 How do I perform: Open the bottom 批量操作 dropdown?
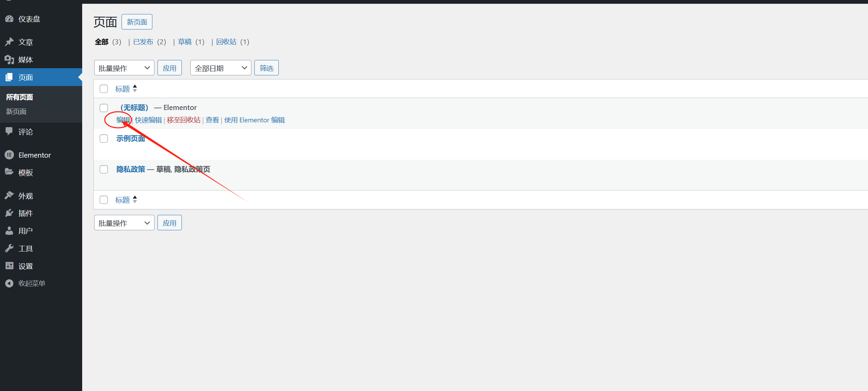click(124, 223)
